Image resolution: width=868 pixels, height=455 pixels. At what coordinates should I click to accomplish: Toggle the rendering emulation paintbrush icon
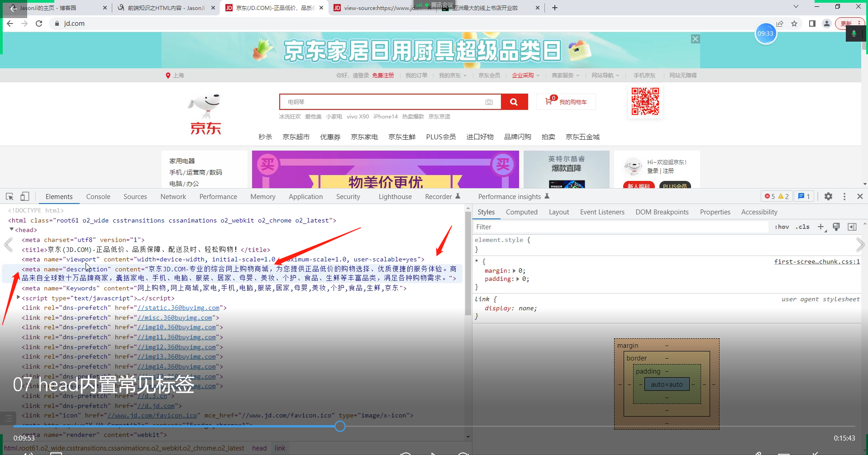tap(836, 227)
